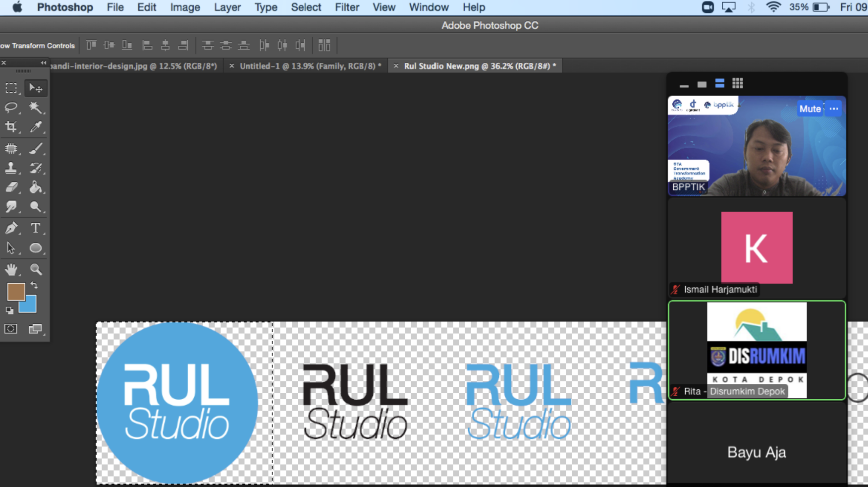Click the brown foreground color swatch
Image resolution: width=868 pixels, height=487 pixels.
[x=15, y=292]
